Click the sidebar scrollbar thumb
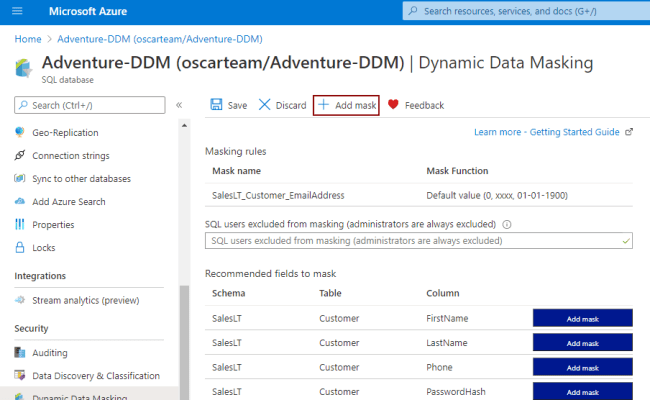 coord(184,343)
